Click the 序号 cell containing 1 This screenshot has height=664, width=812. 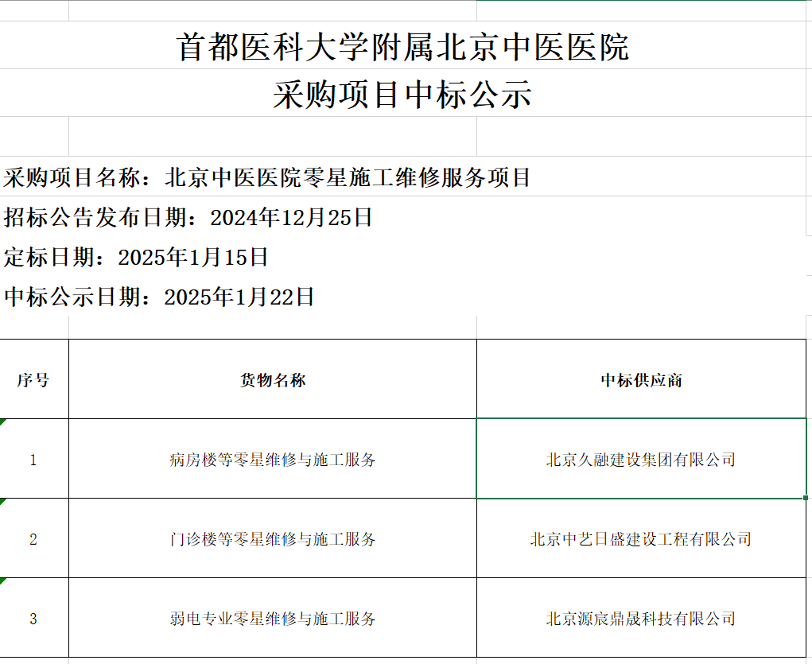click(33, 459)
